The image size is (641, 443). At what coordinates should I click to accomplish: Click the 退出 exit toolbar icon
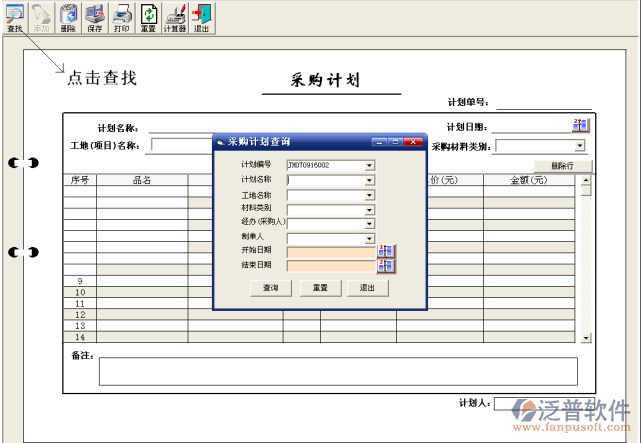point(202,18)
